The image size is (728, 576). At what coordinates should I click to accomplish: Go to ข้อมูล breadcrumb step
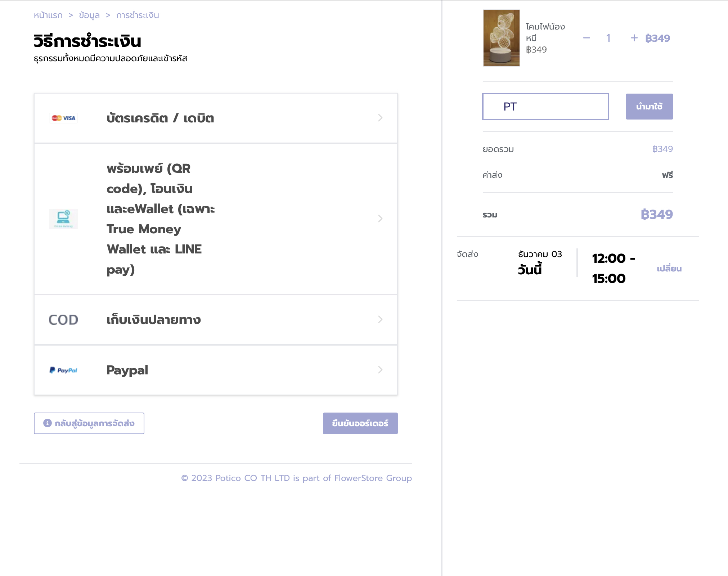89,15
